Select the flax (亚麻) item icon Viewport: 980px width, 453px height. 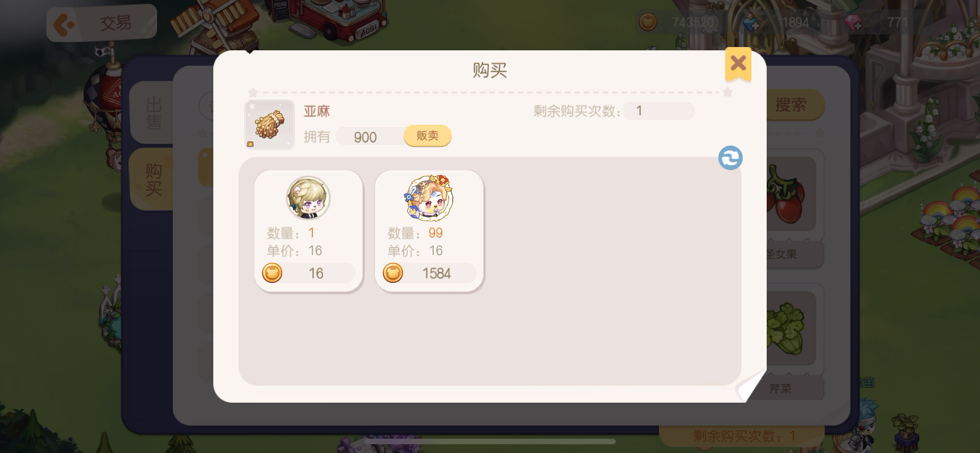point(270,125)
